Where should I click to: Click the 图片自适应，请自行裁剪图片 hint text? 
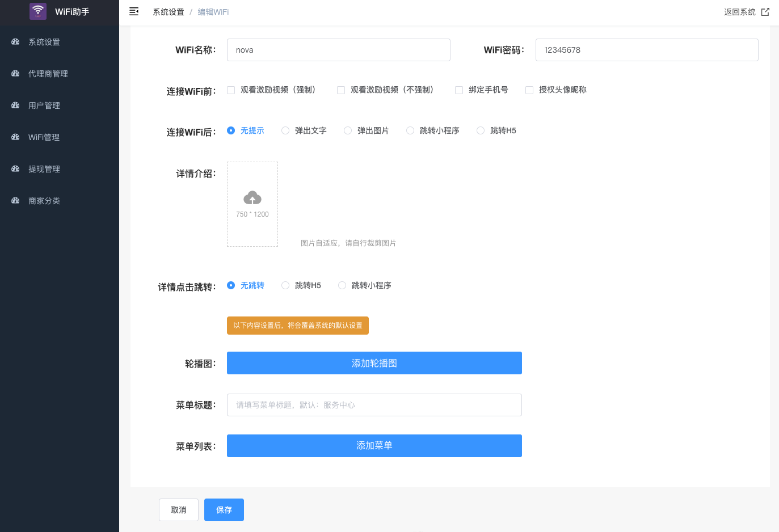348,243
